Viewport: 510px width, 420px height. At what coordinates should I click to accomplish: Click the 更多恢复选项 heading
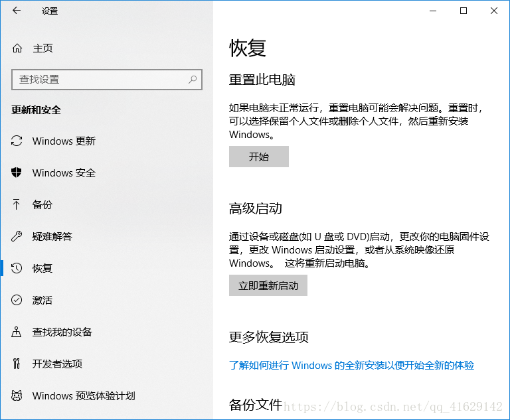[x=269, y=337]
